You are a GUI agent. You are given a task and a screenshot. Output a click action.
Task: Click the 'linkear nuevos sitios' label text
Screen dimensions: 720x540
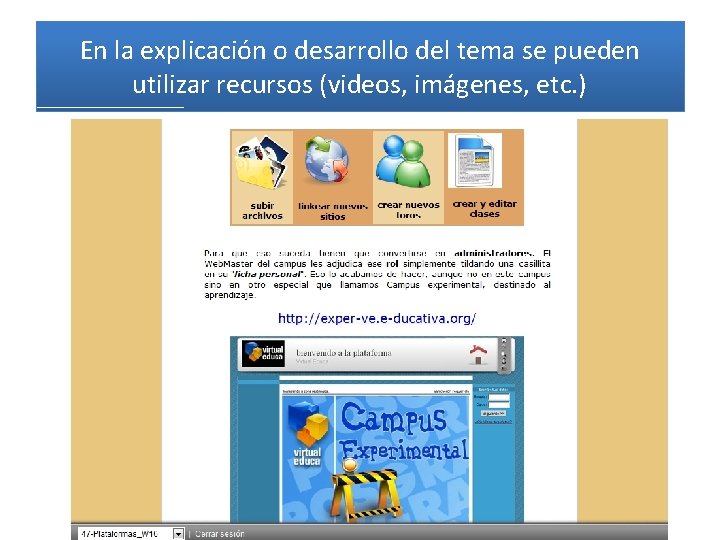click(x=333, y=211)
